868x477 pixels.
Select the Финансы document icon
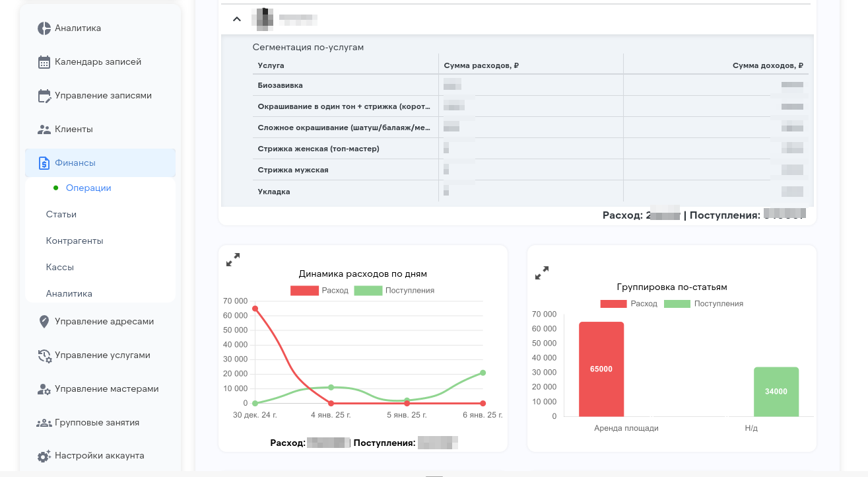(44, 162)
